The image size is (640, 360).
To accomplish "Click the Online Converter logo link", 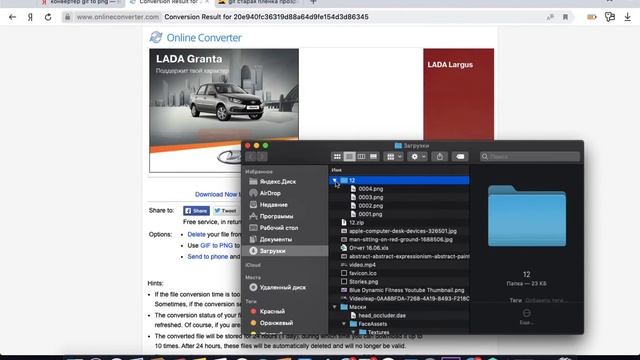I will click(196, 38).
